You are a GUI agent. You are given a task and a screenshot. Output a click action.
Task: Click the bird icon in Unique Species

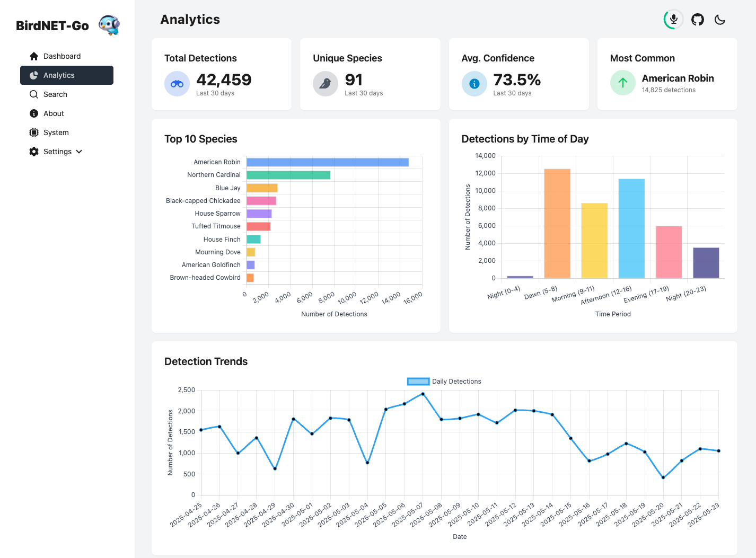pyautogui.click(x=326, y=84)
